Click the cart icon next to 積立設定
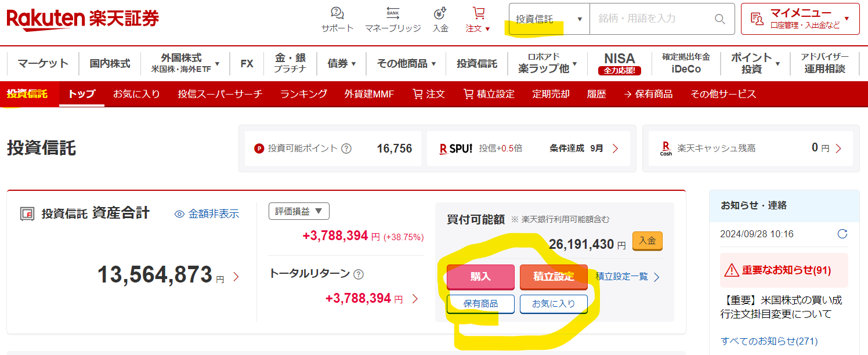 [x=467, y=93]
